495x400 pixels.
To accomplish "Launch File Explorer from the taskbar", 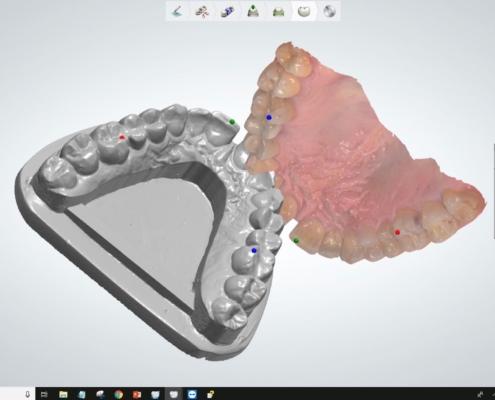I will [63, 395].
